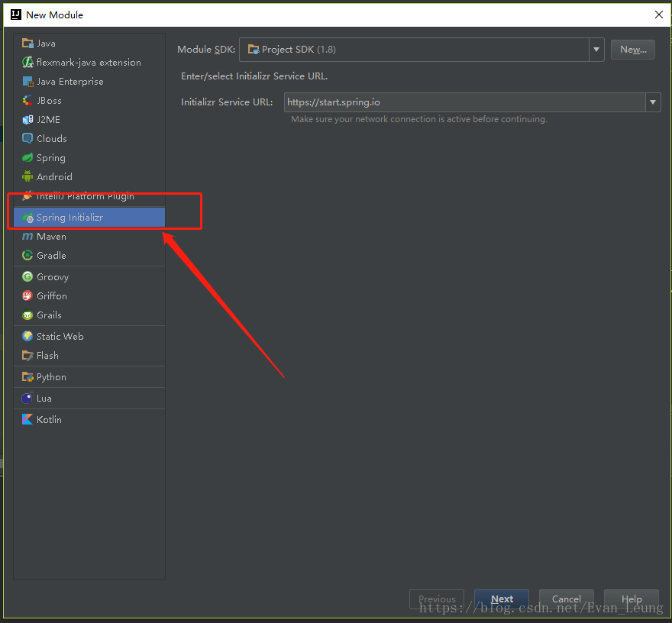Screen dimensions: 672x623
Task: Choose Flash label in list
Action: point(47,356)
